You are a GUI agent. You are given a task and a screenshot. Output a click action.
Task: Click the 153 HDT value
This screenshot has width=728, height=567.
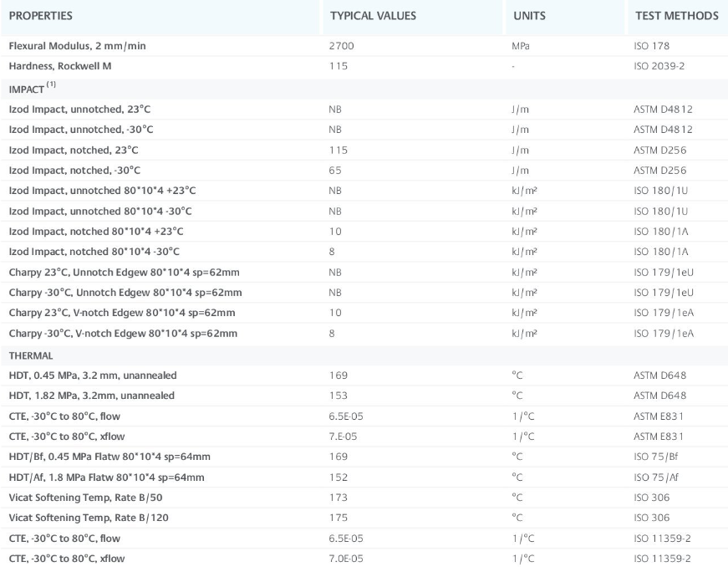339,396
